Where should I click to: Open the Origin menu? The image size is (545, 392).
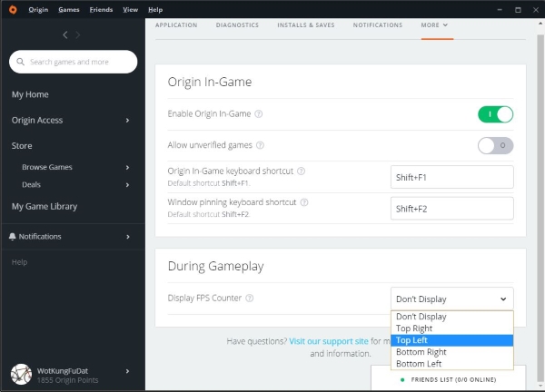(38, 10)
